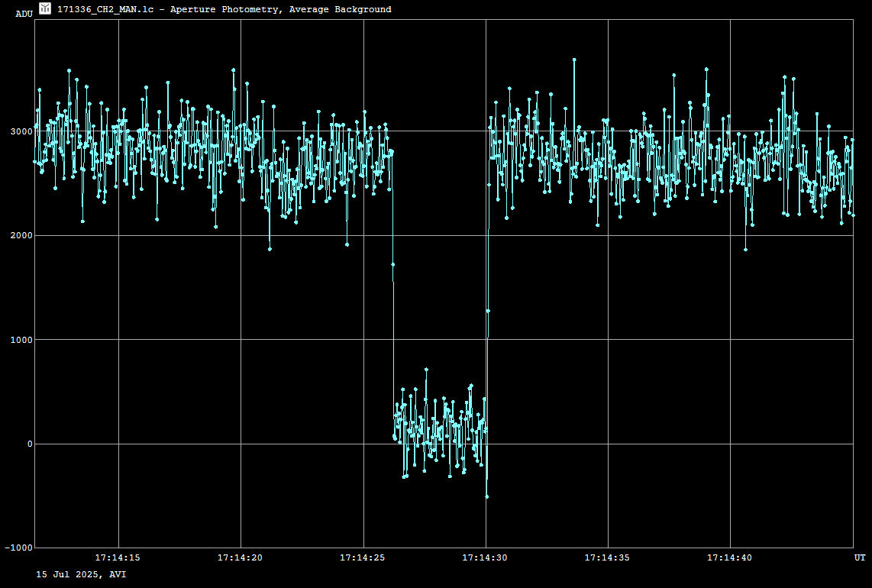Click the 1000 Y-axis tick label
Image resolution: width=872 pixels, height=588 pixels.
(x=21, y=340)
